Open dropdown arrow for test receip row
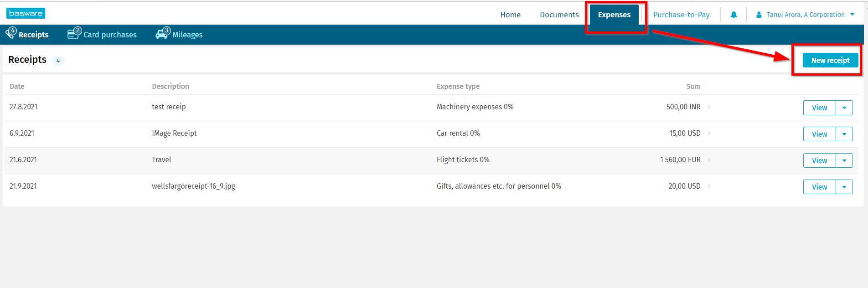The height and width of the screenshot is (288, 868). pyautogui.click(x=844, y=108)
